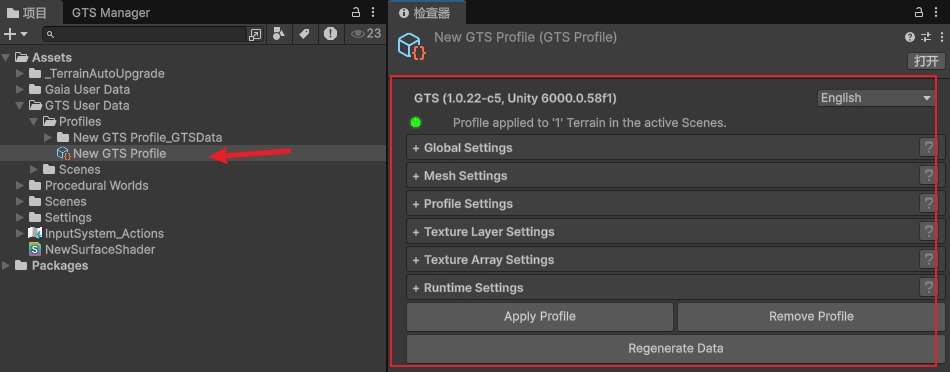Image resolution: width=950 pixels, height=372 pixels.
Task: Click the 打开 button
Action: [x=926, y=61]
